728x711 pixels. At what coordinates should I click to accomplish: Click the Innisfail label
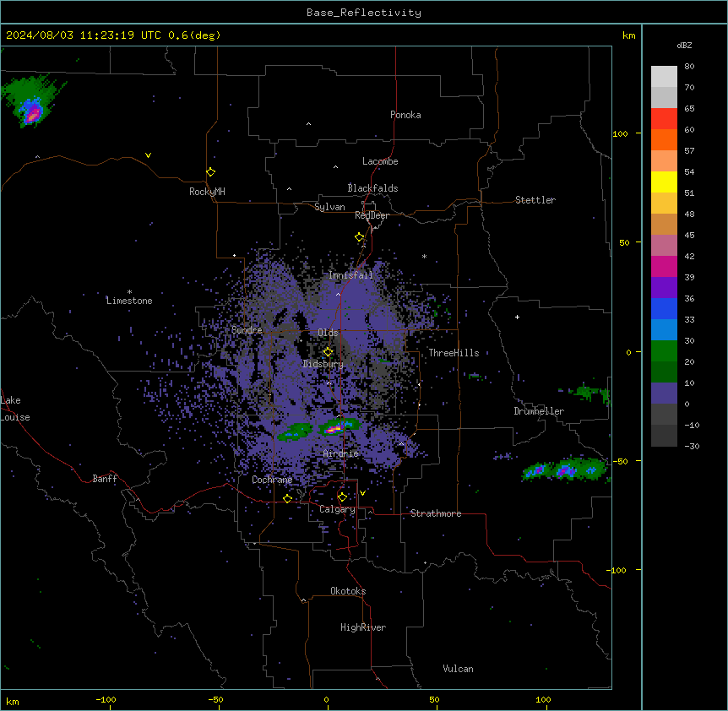click(350, 275)
